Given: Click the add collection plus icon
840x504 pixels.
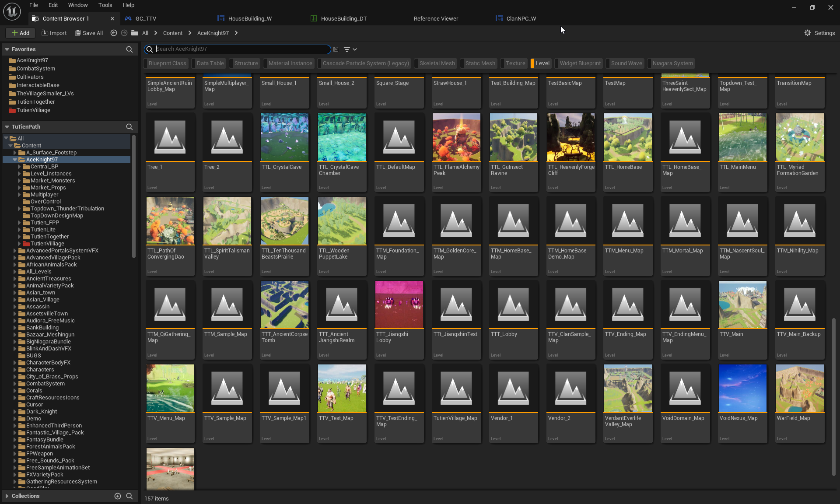Looking at the screenshot, I should pos(117,496).
